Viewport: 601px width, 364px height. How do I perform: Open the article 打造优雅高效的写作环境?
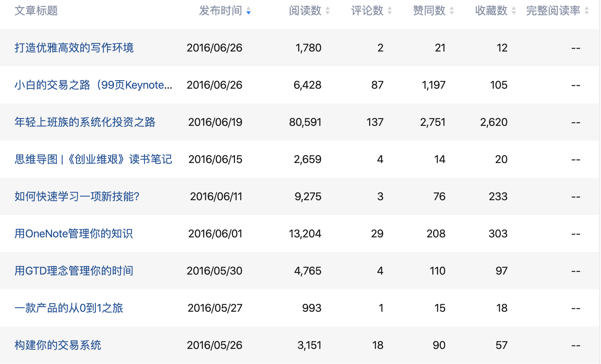pyautogui.click(x=74, y=48)
